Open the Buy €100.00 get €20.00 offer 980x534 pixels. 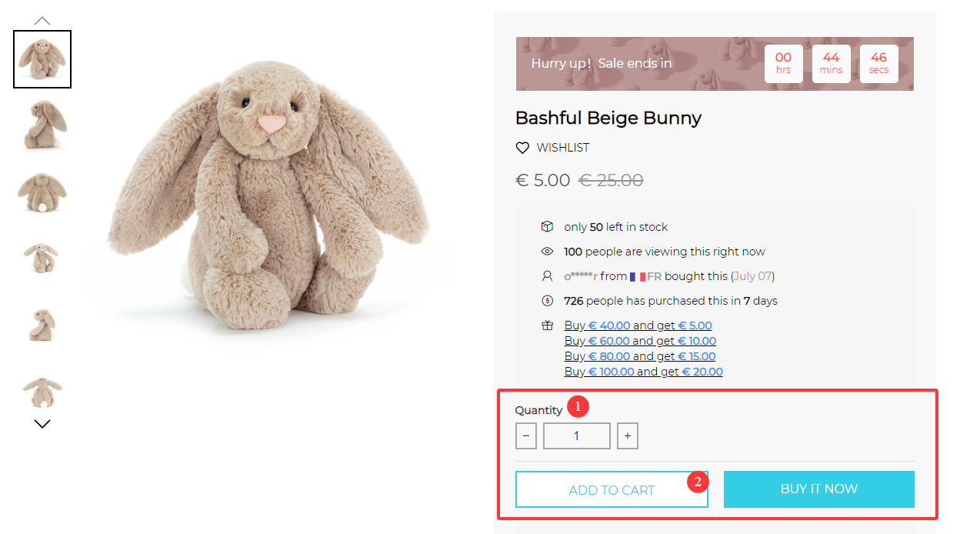tap(643, 372)
